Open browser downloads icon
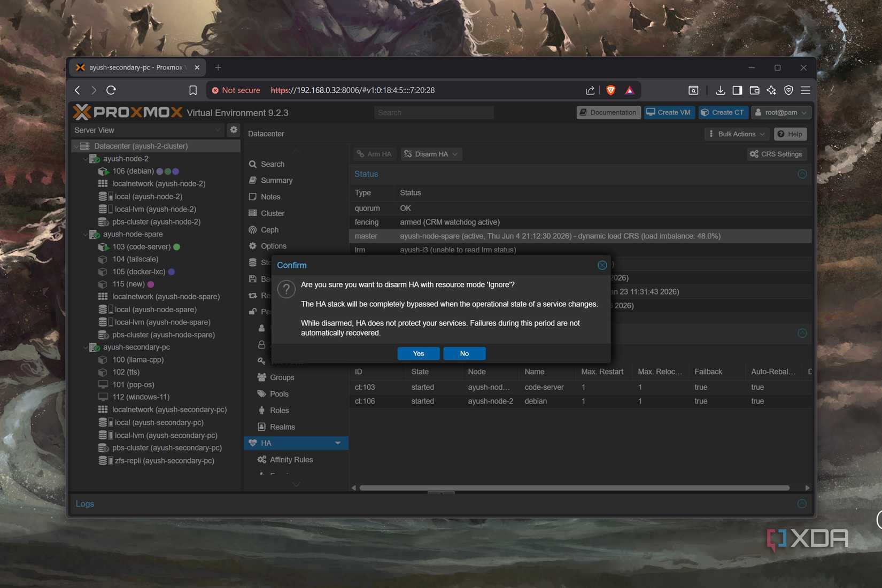This screenshot has height=588, width=882. (720, 90)
